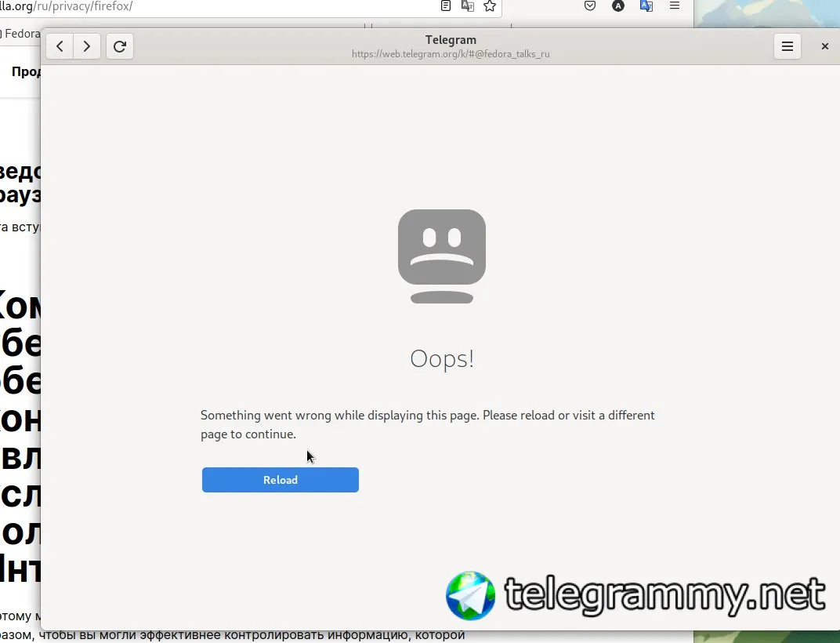Viewport: 840px width, 643px height.
Task: Click Firefox translate page icon in address bar
Action: click(468, 6)
